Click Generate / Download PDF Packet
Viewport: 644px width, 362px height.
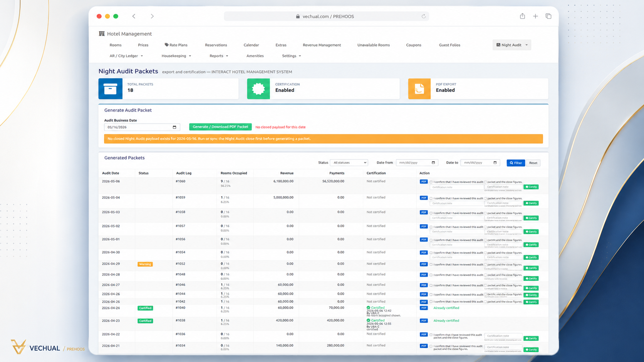point(220,127)
